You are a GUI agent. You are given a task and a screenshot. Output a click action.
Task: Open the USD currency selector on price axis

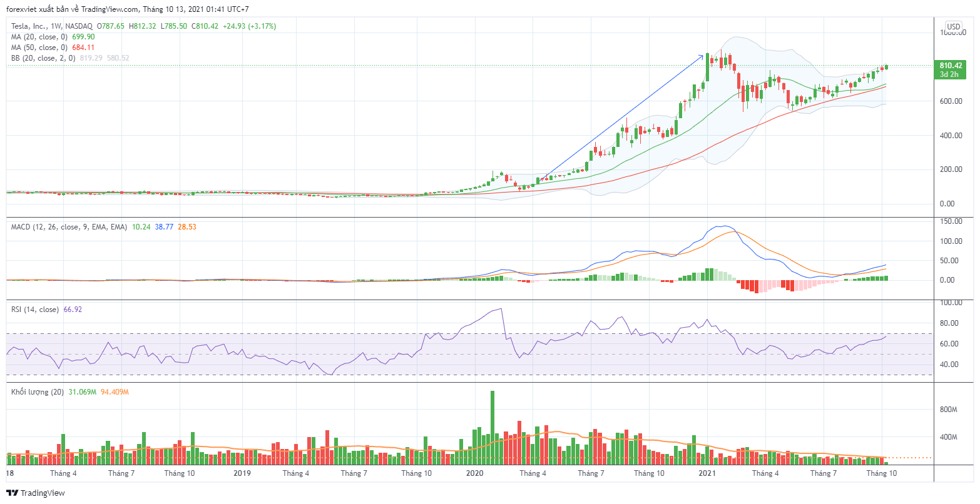(x=953, y=27)
